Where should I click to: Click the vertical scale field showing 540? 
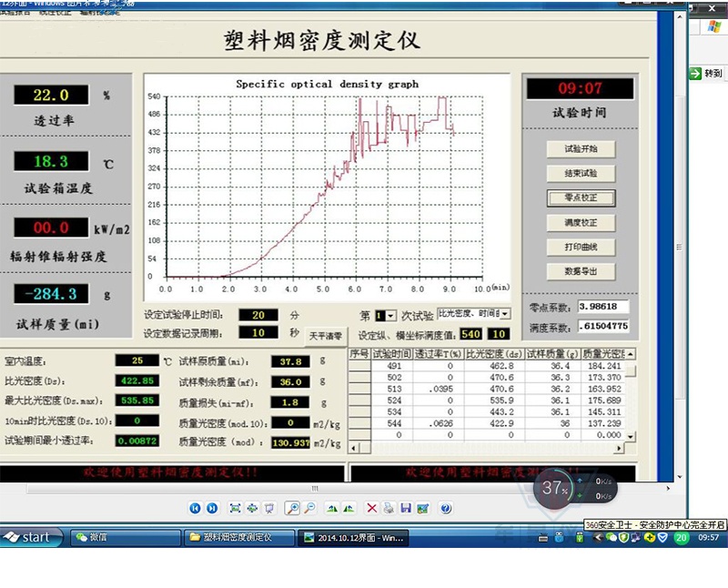470,334
